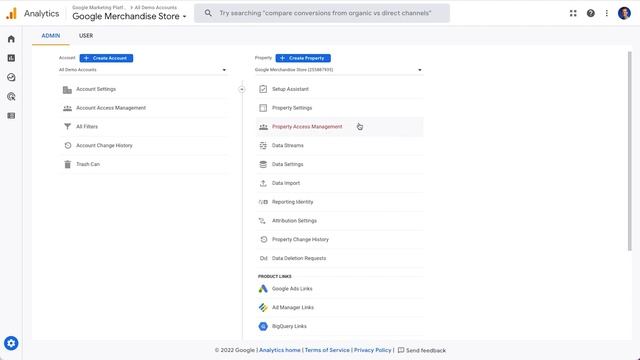640x360 pixels.
Task: Click Send feedback in the footer
Action: tap(422, 350)
